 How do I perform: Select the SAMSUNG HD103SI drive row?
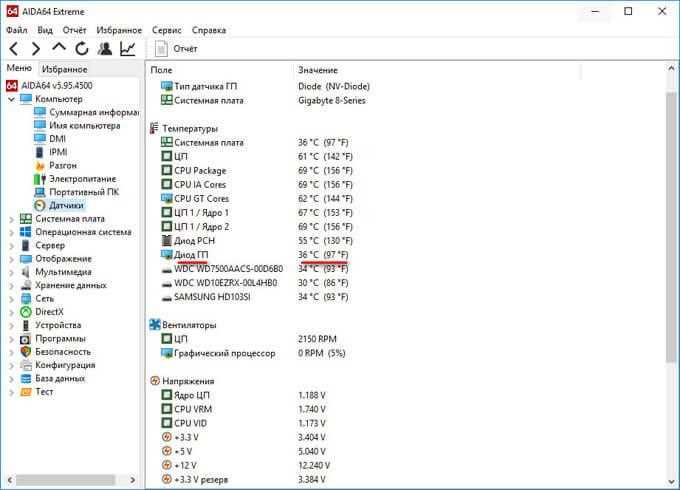click(x=255, y=297)
